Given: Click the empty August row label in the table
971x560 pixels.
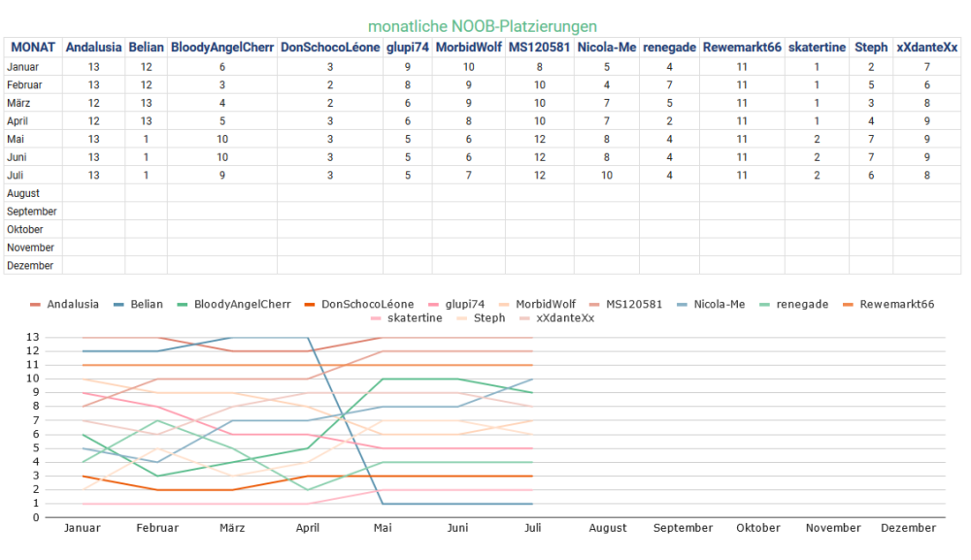Looking at the screenshot, I should tap(23, 193).
